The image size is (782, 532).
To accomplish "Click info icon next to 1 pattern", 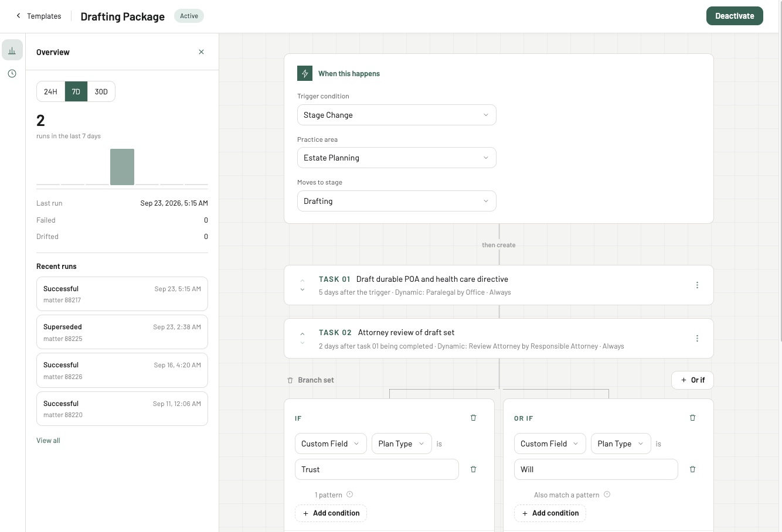I will pyautogui.click(x=350, y=495).
